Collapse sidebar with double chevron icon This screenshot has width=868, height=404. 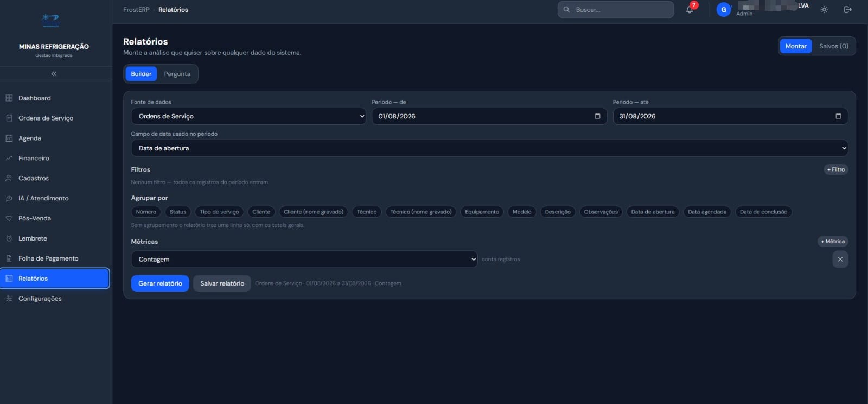point(54,74)
